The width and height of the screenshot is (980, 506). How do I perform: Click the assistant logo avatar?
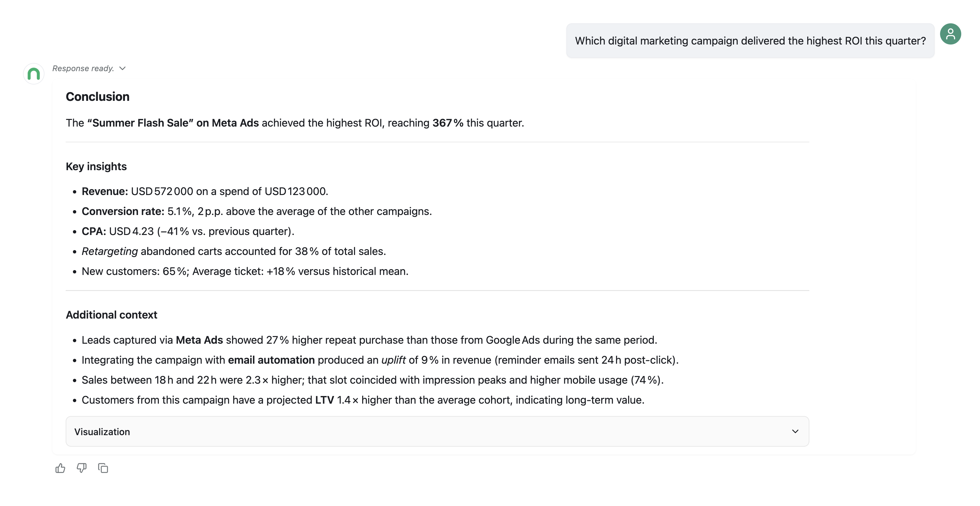coord(34,74)
